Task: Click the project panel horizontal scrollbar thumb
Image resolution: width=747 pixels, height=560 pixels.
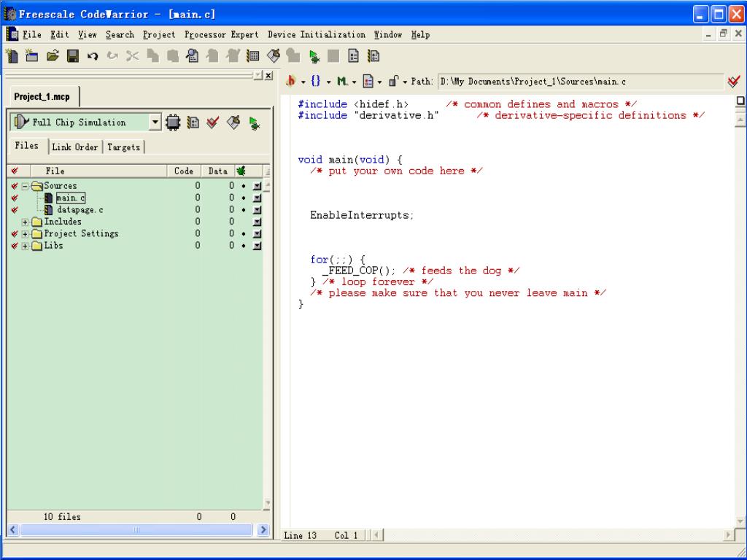Action: point(136,529)
